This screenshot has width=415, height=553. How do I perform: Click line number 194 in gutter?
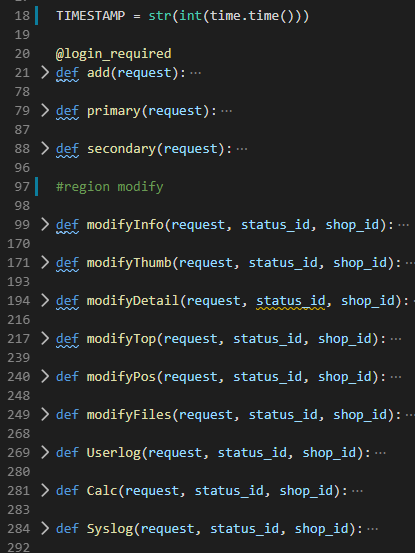(x=18, y=301)
